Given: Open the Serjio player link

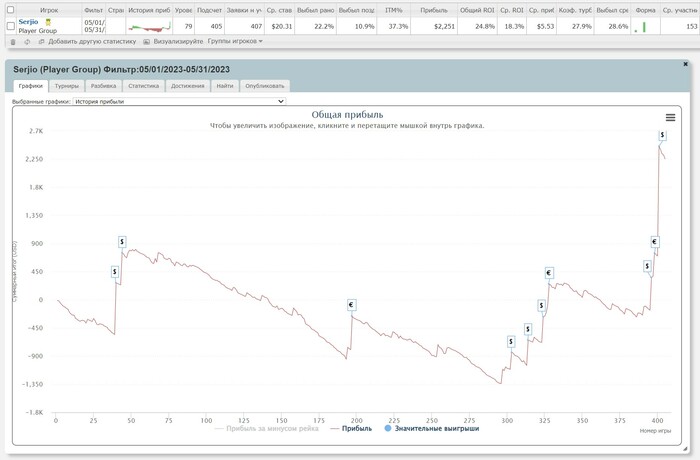Looking at the screenshot, I should click(x=29, y=22).
